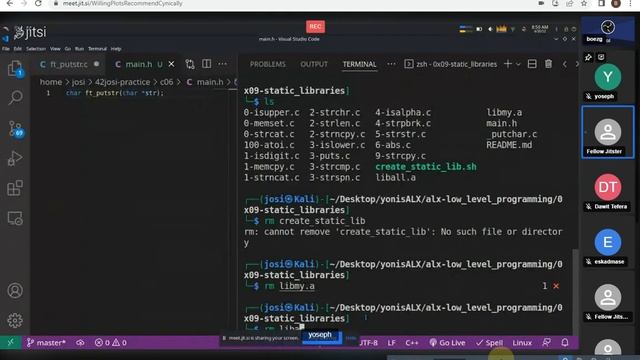Open the Run and Debug view
The height and width of the screenshot is (360, 640).
click(x=15, y=158)
